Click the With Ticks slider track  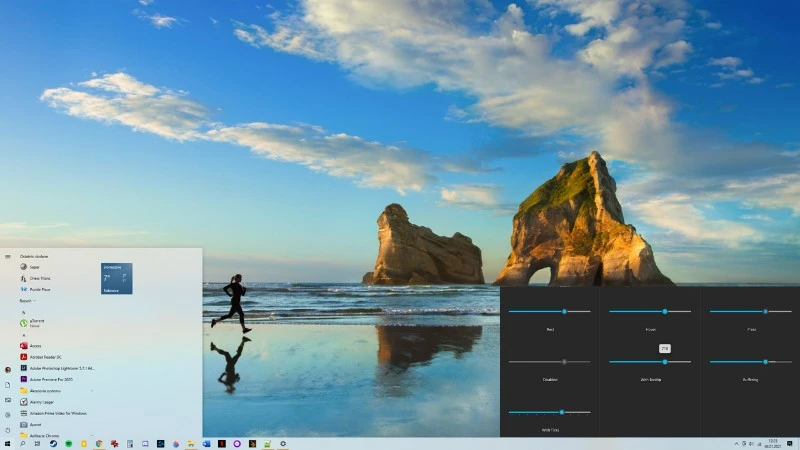[x=549, y=412]
